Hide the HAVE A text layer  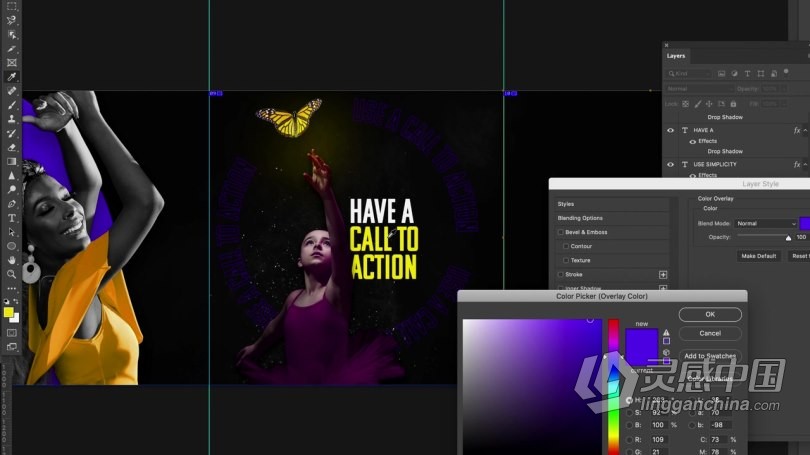coord(670,130)
